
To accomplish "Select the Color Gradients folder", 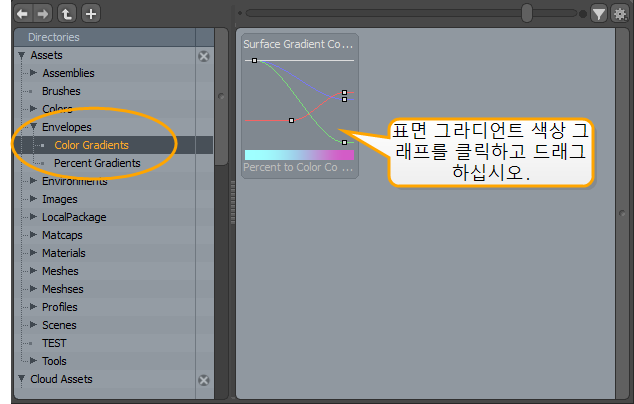I will (x=91, y=145).
